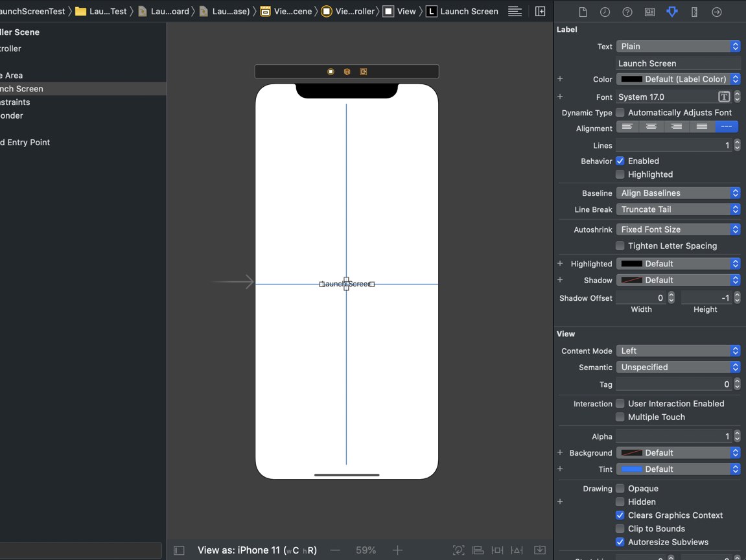Screen dimensions: 746x560
Task: Select center text alignment button
Action: click(651, 127)
